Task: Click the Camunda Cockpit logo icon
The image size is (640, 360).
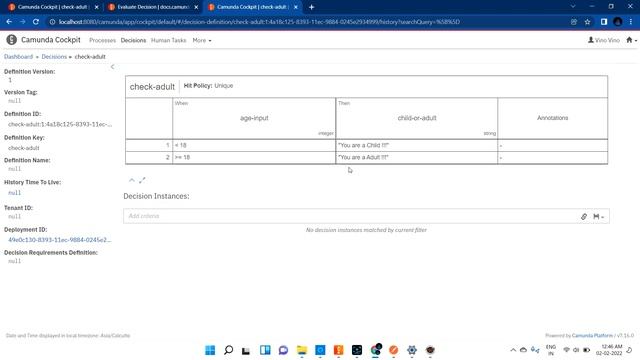Action: point(11,40)
